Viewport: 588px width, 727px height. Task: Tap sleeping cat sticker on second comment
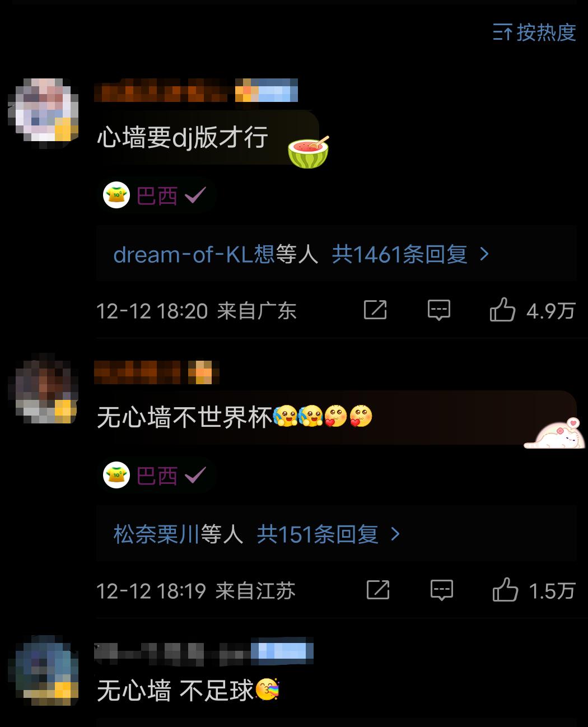[x=555, y=434]
